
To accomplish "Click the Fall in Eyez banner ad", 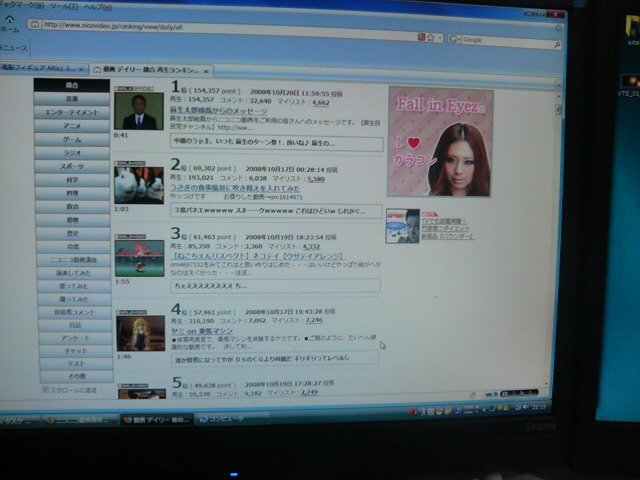I will 440,142.
